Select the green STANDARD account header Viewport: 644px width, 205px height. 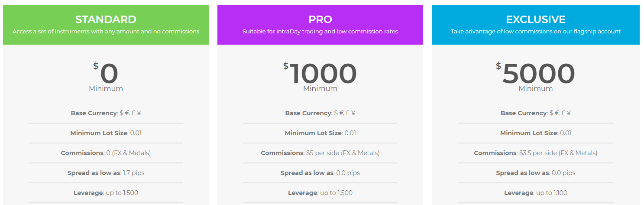tap(106, 25)
